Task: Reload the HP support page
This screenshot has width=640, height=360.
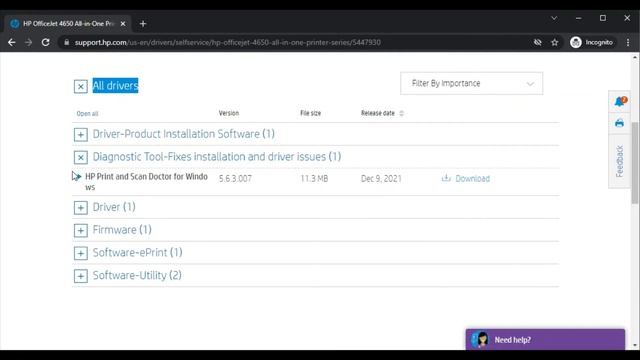Action: click(46, 42)
